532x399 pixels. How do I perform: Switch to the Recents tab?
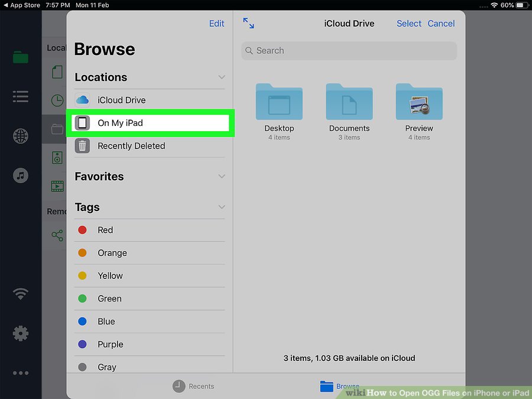(x=193, y=386)
